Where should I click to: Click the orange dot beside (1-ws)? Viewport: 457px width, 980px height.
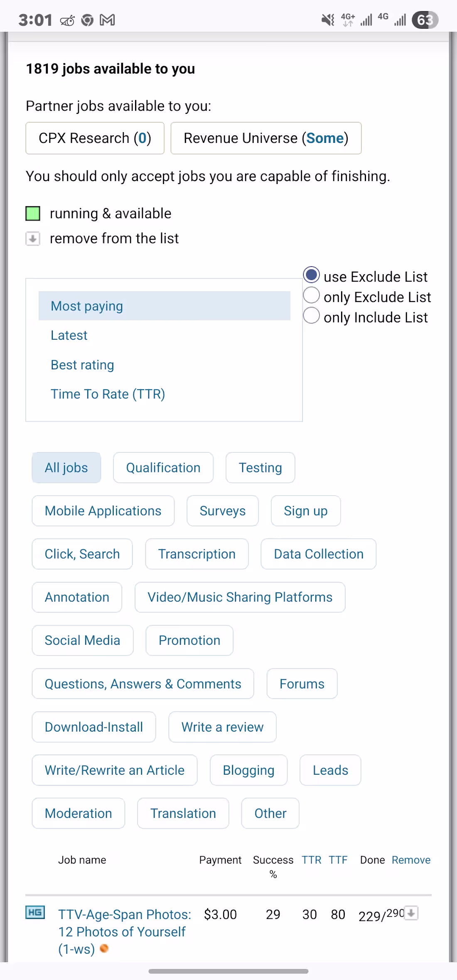click(105, 948)
